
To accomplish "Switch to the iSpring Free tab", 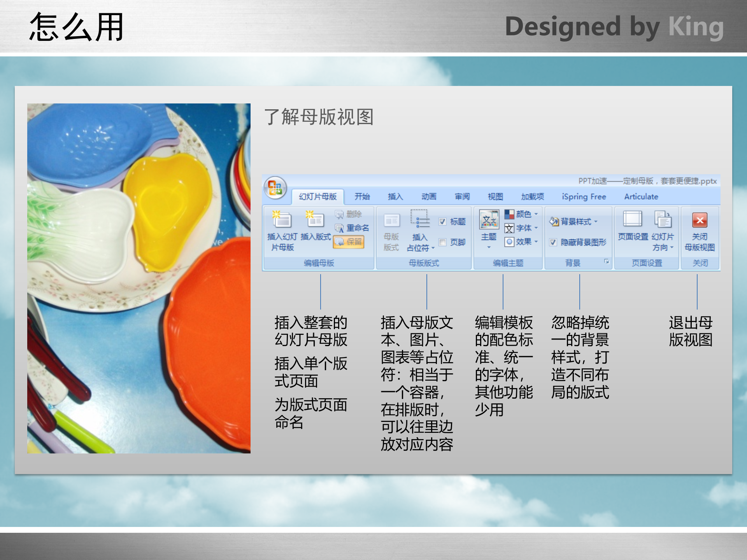I will coord(584,196).
